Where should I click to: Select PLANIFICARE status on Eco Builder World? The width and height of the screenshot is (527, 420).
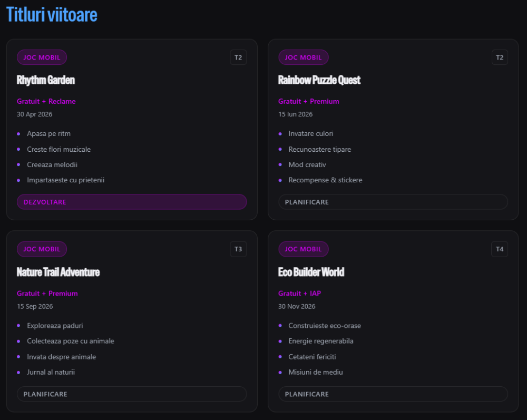click(x=393, y=394)
